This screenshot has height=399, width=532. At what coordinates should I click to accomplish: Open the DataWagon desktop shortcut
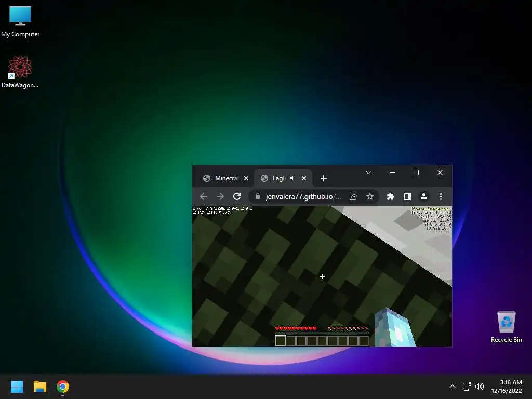click(x=20, y=72)
